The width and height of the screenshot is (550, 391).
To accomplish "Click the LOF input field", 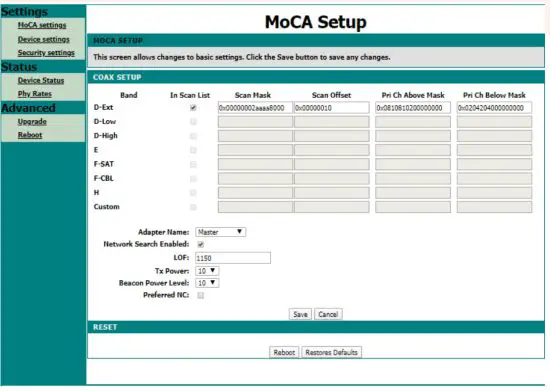I will tap(233, 258).
